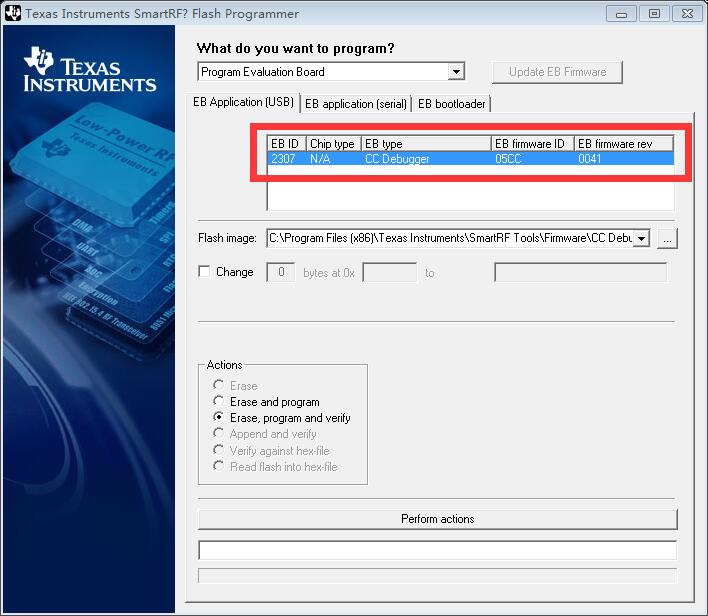Open the EB bootloader tab

point(452,104)
